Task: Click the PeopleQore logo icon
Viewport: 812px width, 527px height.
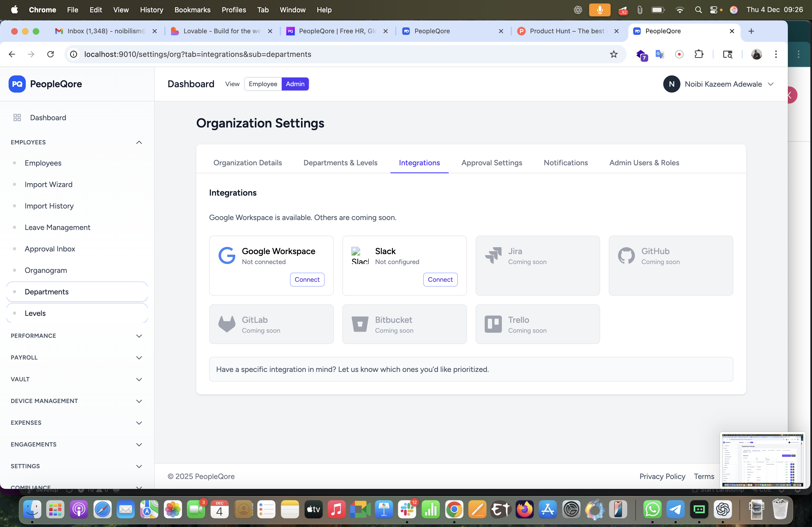Action: tap(17, 84)
